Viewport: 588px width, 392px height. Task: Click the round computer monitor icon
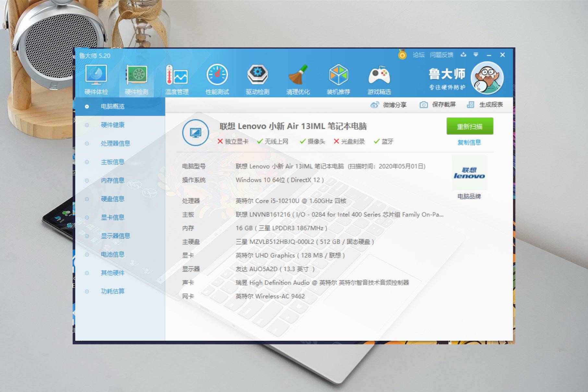pyautogui.click(x=196, y=133)
